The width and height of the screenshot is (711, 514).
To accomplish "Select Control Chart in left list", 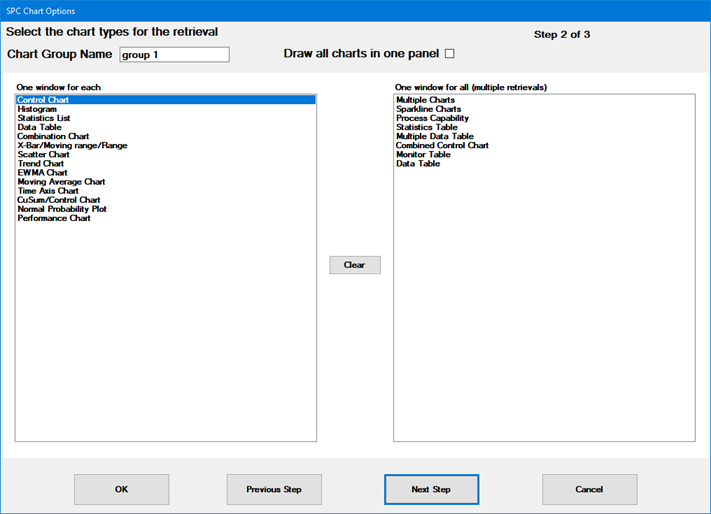I will coord(43,100).
